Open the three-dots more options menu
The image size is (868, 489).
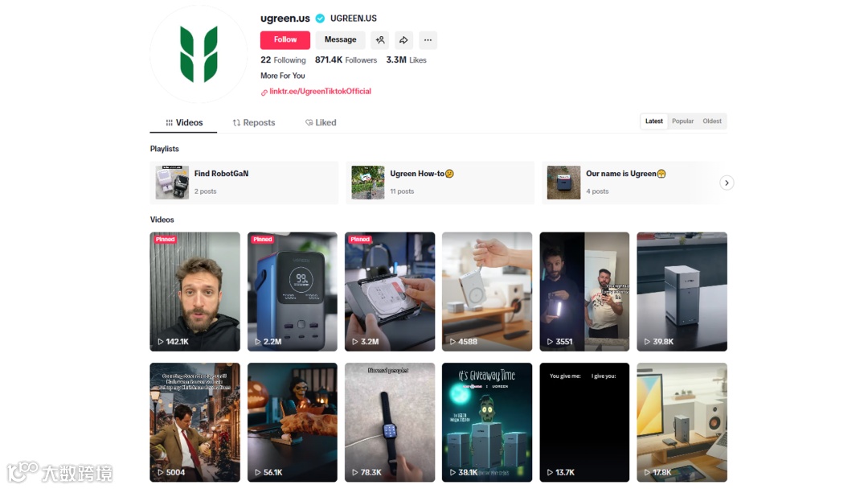[x=428, y=40]
